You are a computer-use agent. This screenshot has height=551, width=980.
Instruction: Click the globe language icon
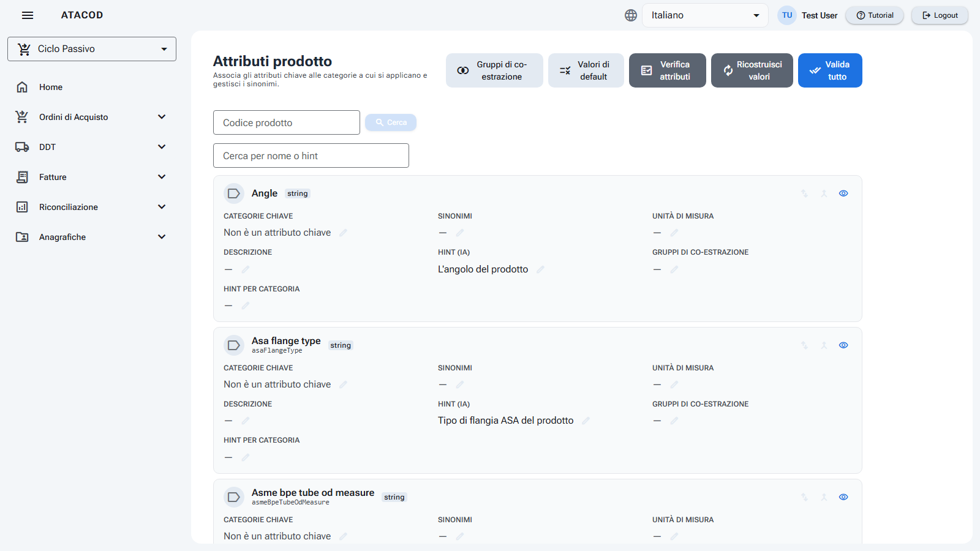631,15
